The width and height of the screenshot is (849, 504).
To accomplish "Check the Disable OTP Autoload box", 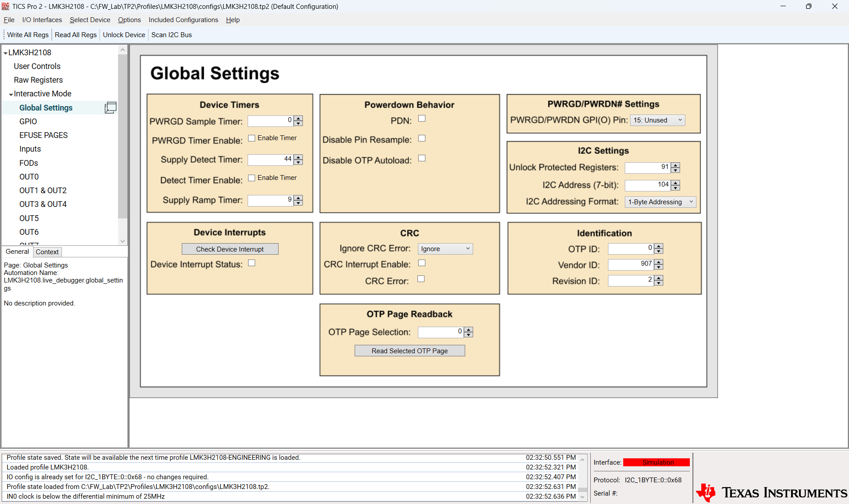I will click(x=422, y=158).
